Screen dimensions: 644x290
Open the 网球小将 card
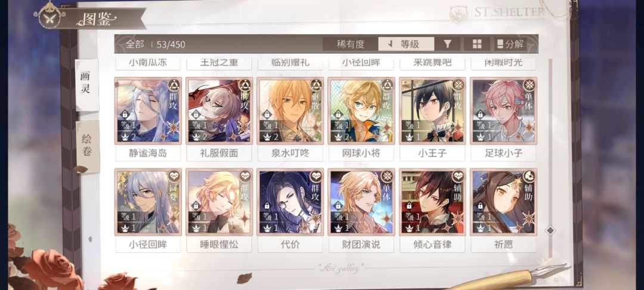(361, 111)
